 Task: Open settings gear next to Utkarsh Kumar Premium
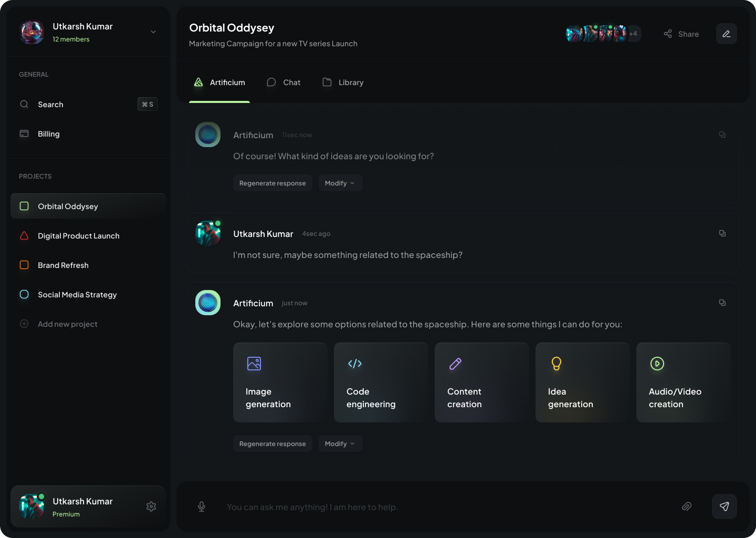(151, 506)
